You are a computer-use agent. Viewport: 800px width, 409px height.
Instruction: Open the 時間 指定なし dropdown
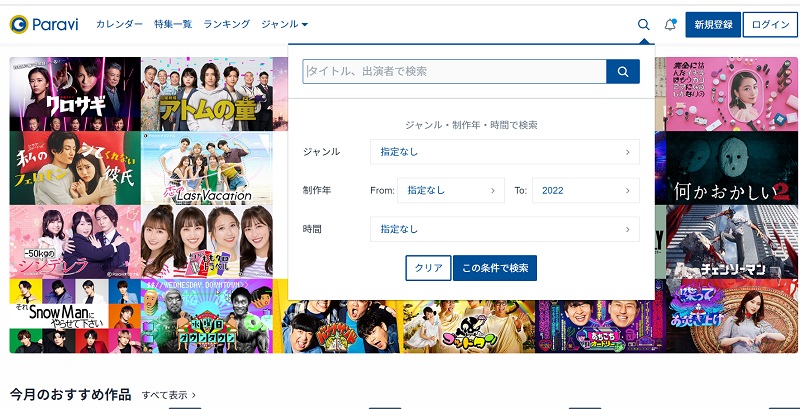click(505, 229)
